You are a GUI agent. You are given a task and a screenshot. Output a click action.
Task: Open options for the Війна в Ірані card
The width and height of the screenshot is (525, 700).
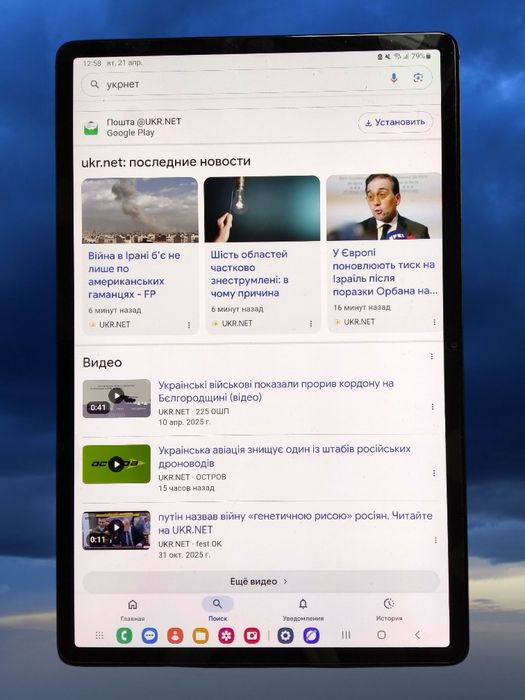pos(189,325)
